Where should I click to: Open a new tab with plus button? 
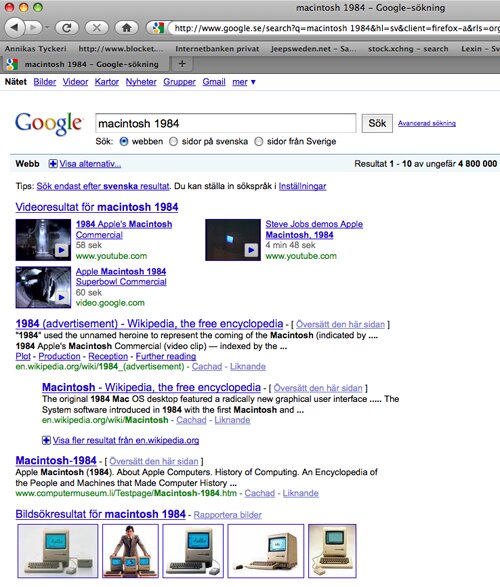182,64
